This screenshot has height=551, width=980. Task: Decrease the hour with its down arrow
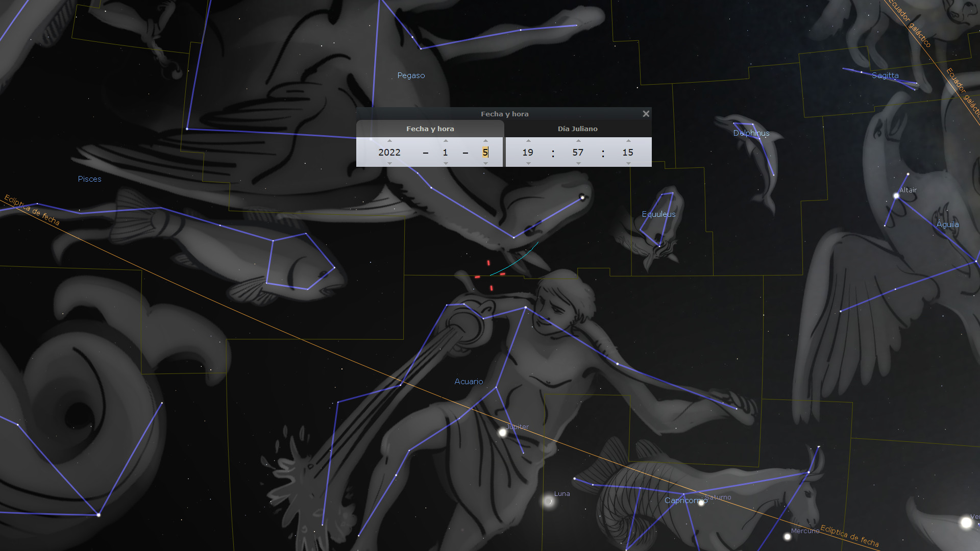pos(528,163)
